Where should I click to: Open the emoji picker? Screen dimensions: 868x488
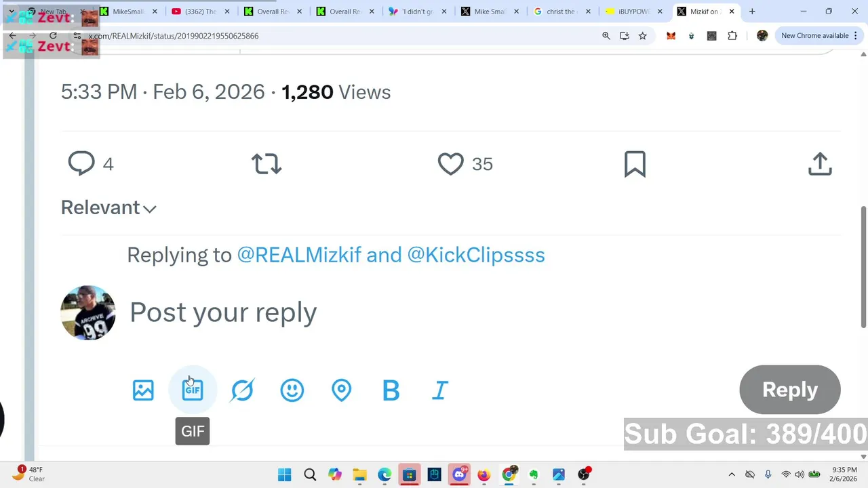click(x=292, y=390)
